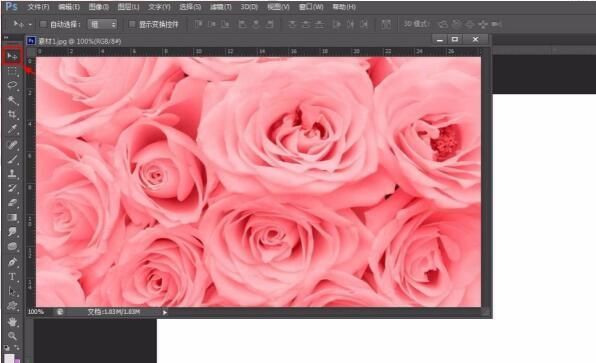
Task: Select the Crop tool
Action: (x=12, y=114)
